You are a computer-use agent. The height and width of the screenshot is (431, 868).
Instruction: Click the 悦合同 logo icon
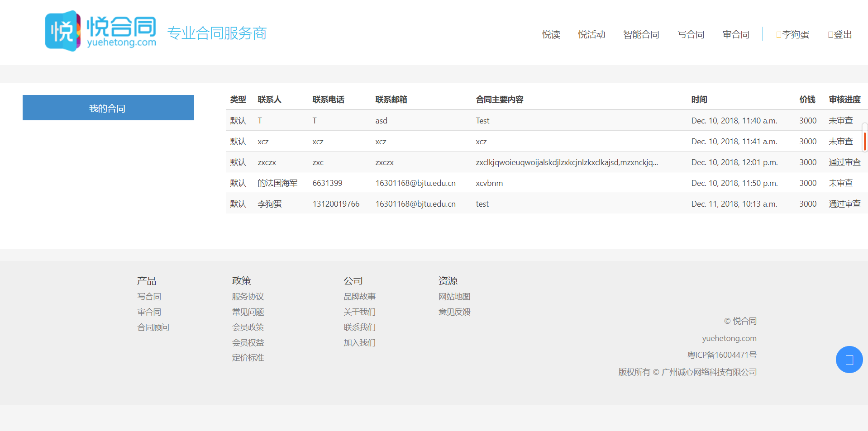tap(63, 31)
